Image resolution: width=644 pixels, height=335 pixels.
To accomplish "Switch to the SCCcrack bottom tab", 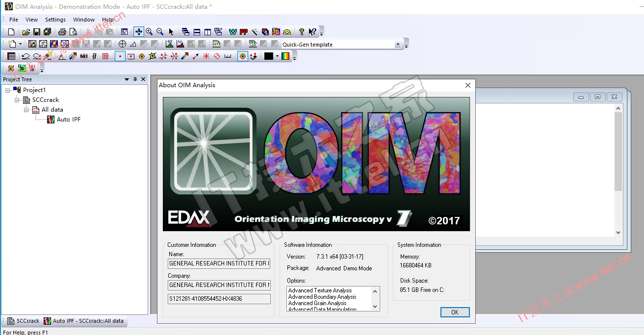I will point(24,321).
